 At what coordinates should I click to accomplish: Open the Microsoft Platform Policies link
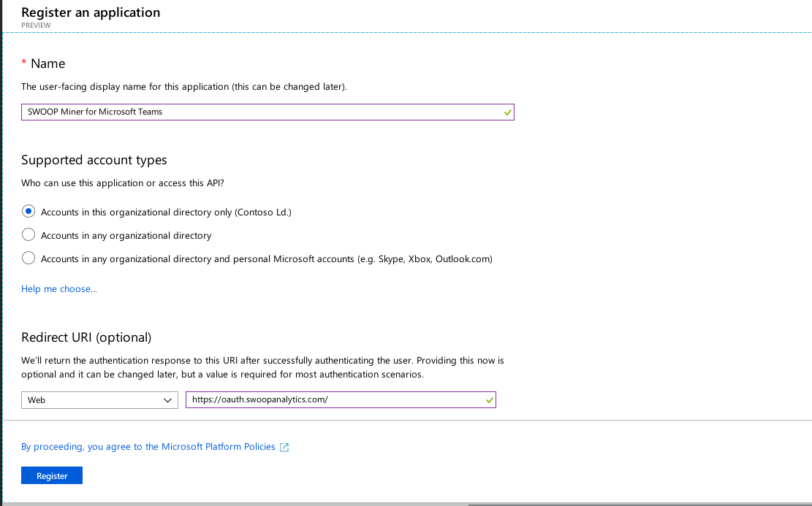pyautogui.click(x=148, y=447)
